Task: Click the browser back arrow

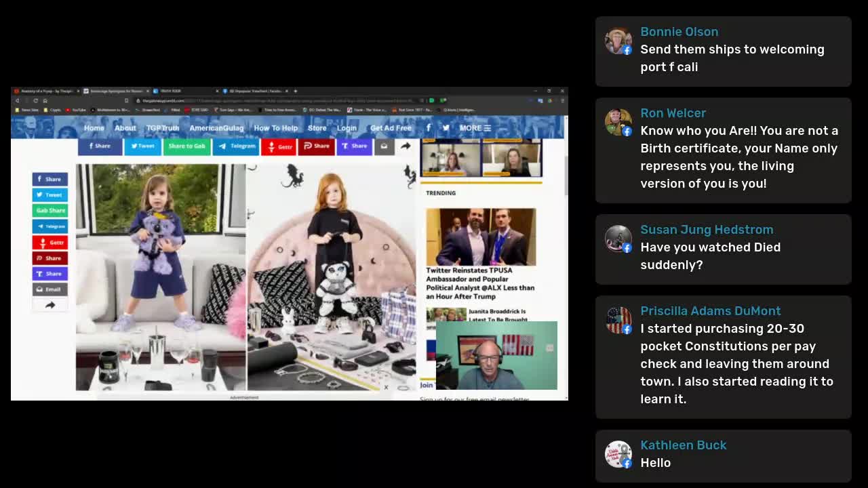Action: (x=18, y=100)
